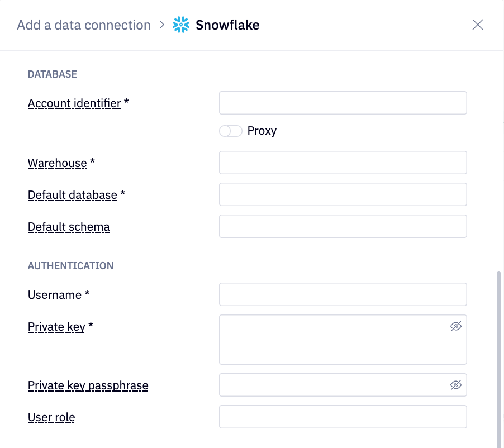
Task: Open the Private key help text
Action: click(x=57, y=327)
